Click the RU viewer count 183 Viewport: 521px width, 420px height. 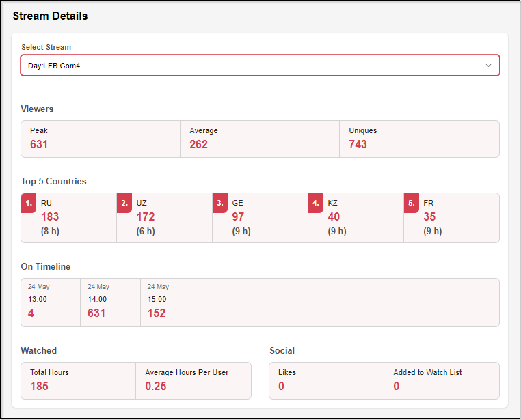50,217
